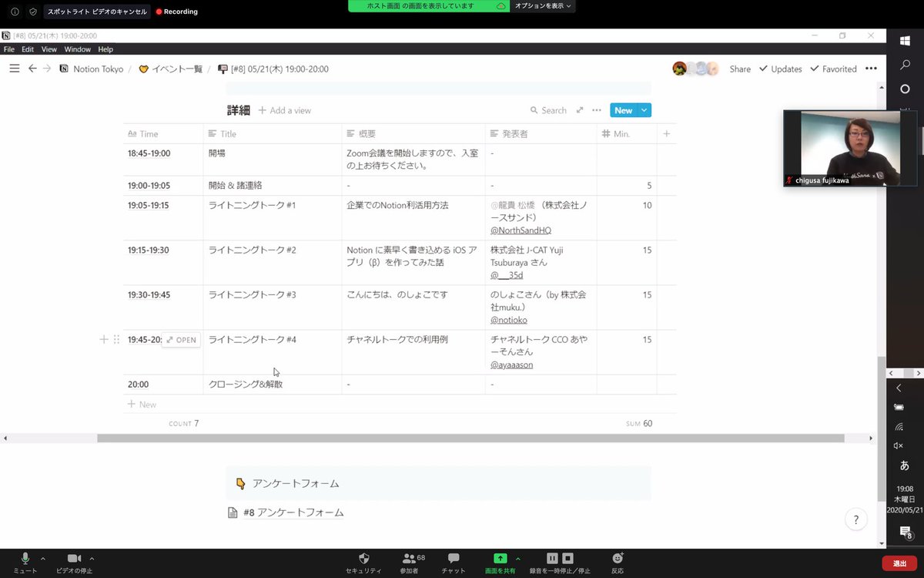The height and width of the screenshot is (578, 924).
Task: Click Zoom encryption shield icon
Action: pos(33,12)
